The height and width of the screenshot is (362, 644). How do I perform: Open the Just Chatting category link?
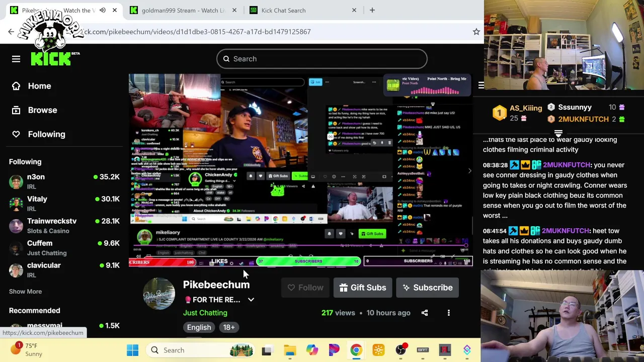coord(205,313)
